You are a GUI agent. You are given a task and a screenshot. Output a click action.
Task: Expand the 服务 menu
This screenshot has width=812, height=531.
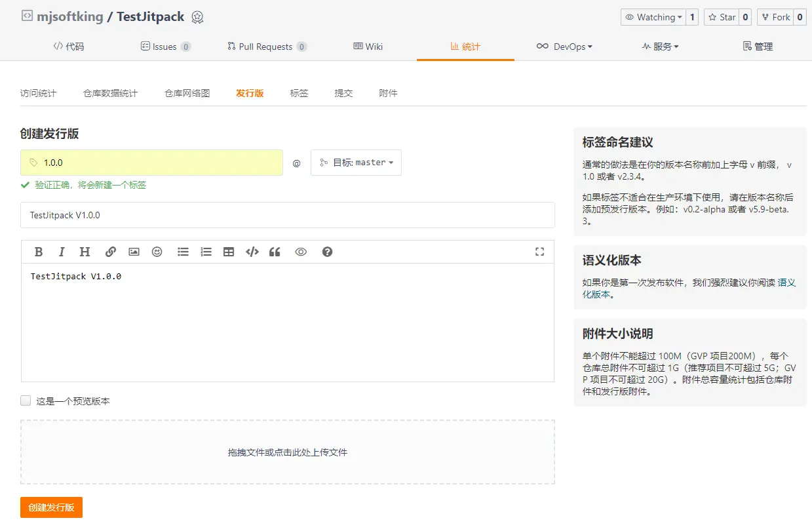660,47
